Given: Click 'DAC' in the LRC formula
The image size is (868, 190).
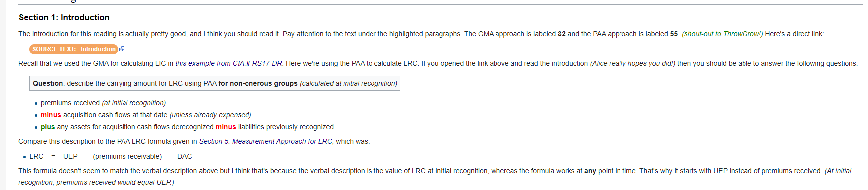Looking at the screenshot, I should pyautogui.click(x=185, y=157).
